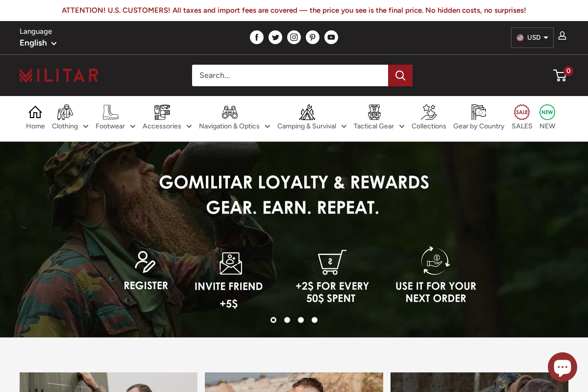The height and width of the screenshot is (392, 588).
Task: Open the Instagram social icon
Action: pos(294,37)
